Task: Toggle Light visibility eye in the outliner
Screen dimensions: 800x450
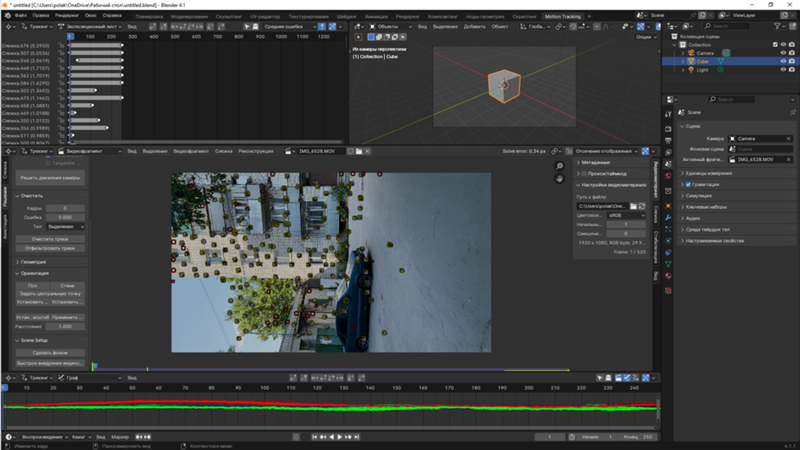Action: tap(782, 70)
